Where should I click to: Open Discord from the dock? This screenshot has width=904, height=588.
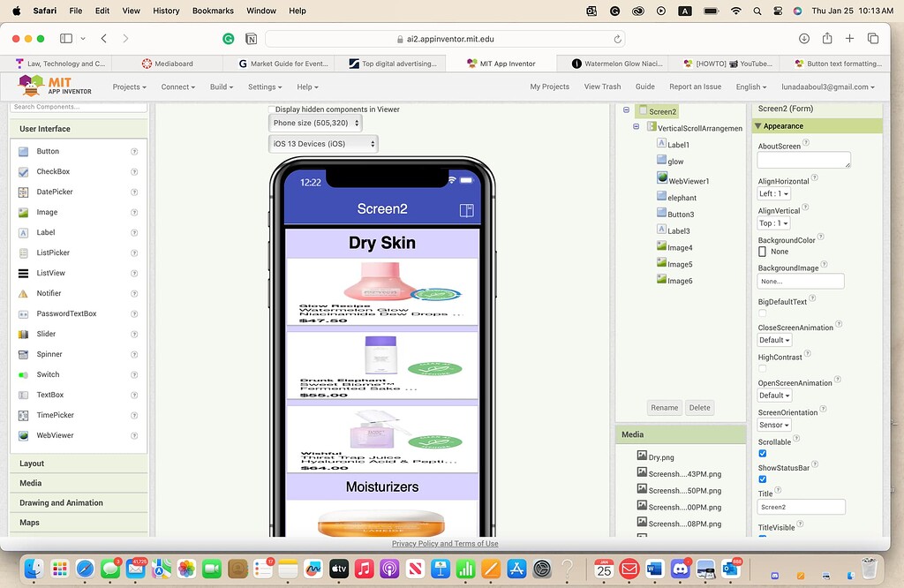(x=681, y=569)
